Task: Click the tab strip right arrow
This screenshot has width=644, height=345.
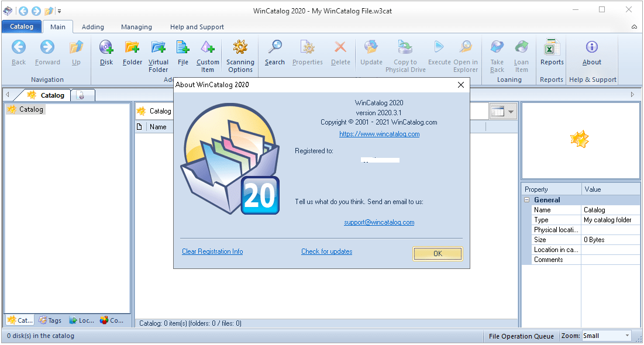Action: click(632, 95)
